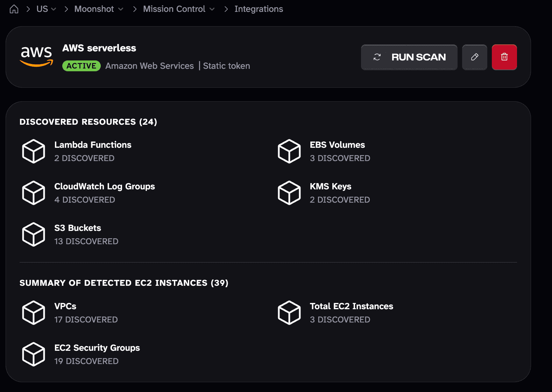
Task: Edit the integration with the pencil icon
Action: 474,57
